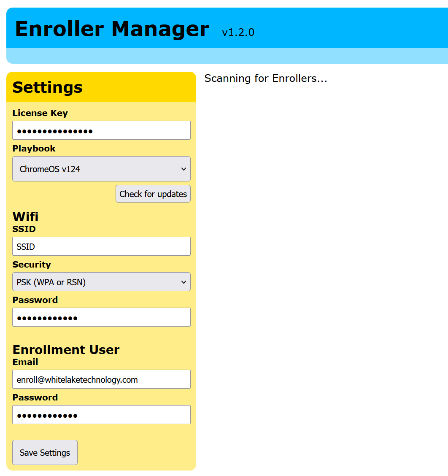Click the Check for updates button
The height and width of the screenshot is (476, 448).
pos(153,194)
